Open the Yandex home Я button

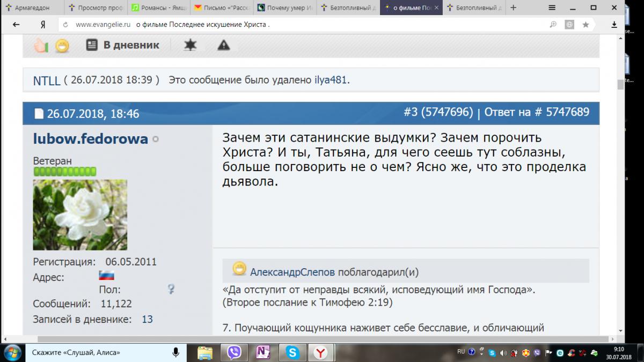click(x=42, y=25)
